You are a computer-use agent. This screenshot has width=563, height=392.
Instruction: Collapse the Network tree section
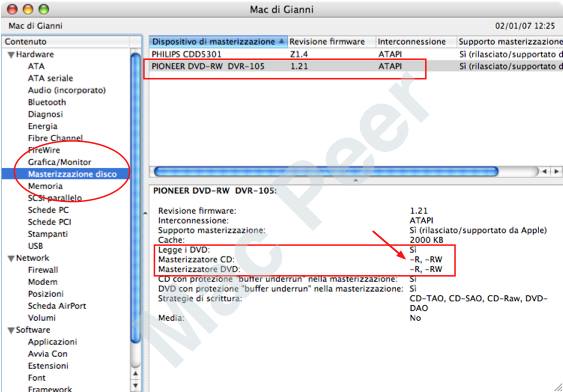(11, 258)
